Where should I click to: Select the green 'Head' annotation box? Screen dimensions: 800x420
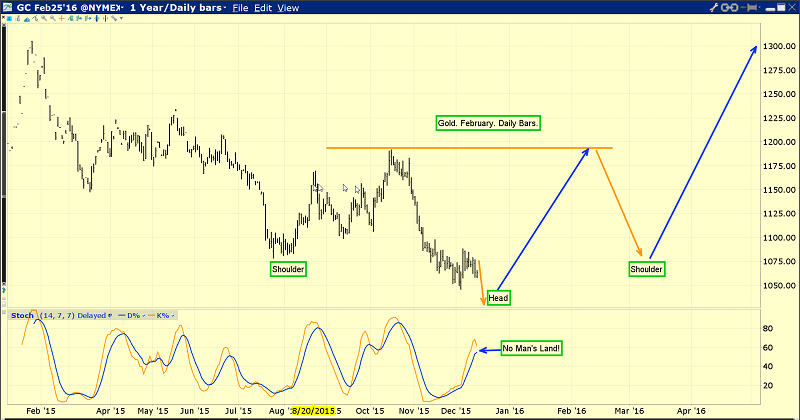coord(499,298)
